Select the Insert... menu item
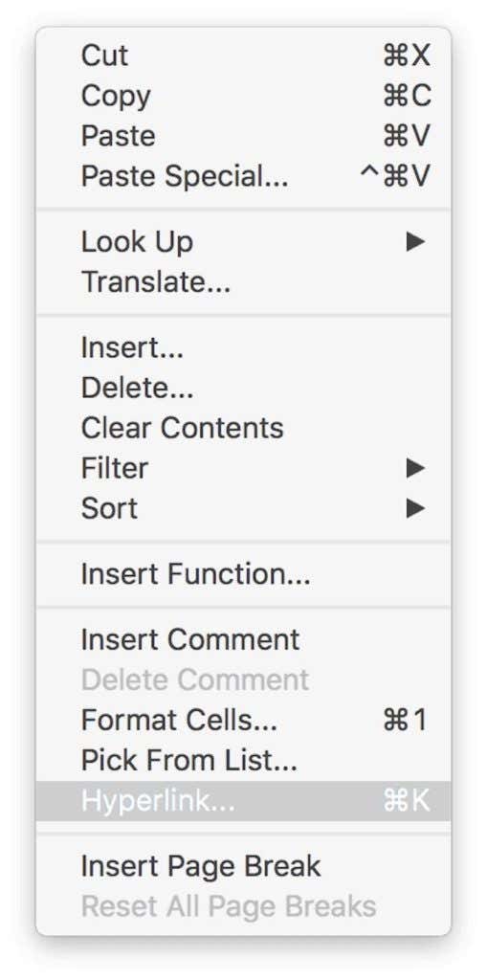The image size is (487, 980). [x=243, y=348]
